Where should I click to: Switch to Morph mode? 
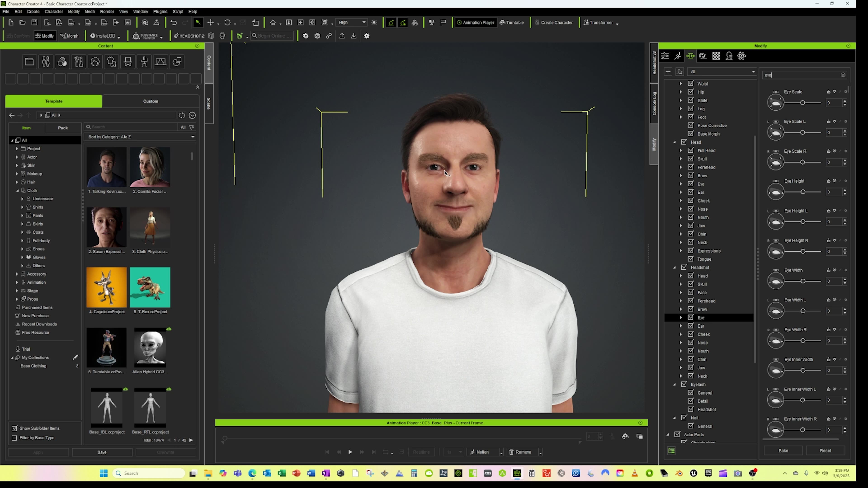(x=69, y=36)
